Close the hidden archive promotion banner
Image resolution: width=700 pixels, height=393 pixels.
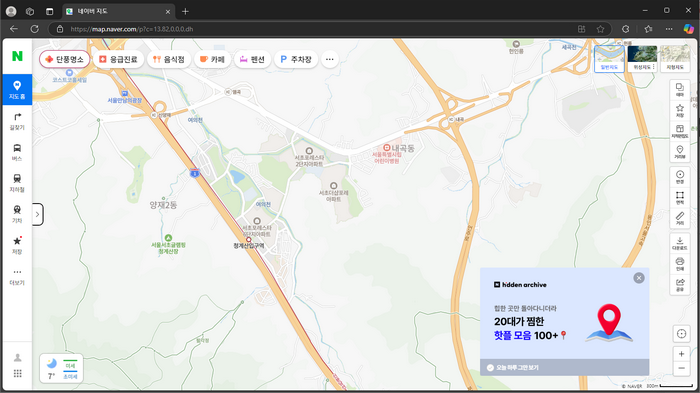click(x=639, y=278)
